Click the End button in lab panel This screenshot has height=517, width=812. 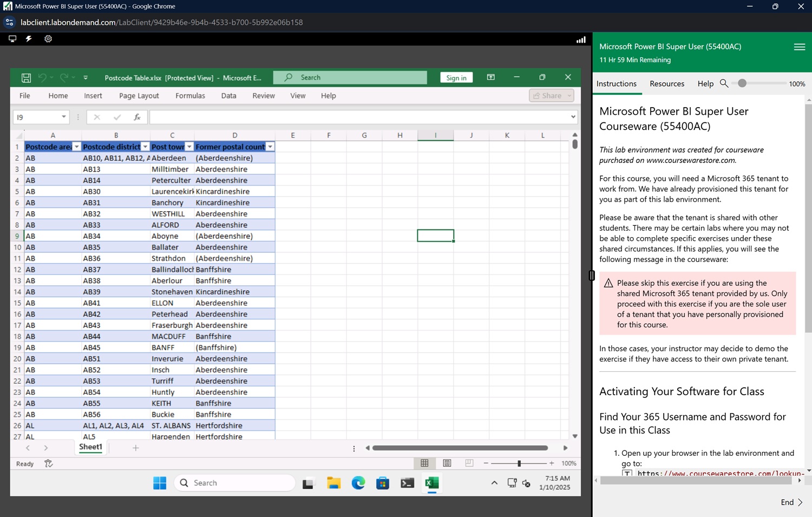[x=791, y=502]
